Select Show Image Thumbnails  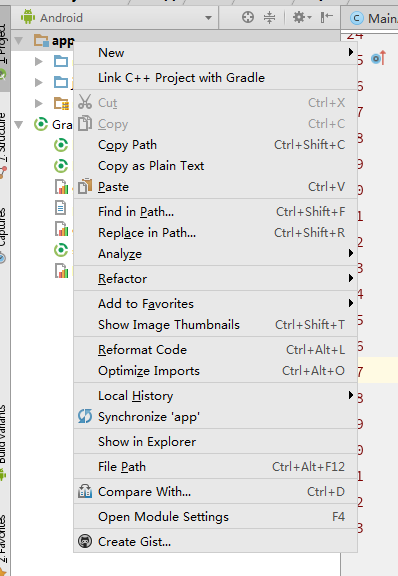click(215, 325)
